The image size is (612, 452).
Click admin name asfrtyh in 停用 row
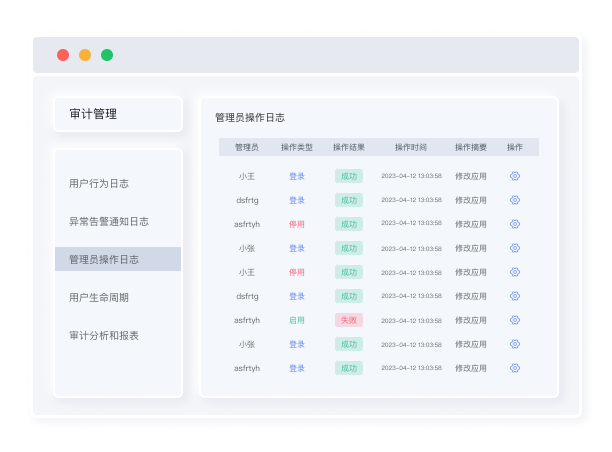pos(247,224)
